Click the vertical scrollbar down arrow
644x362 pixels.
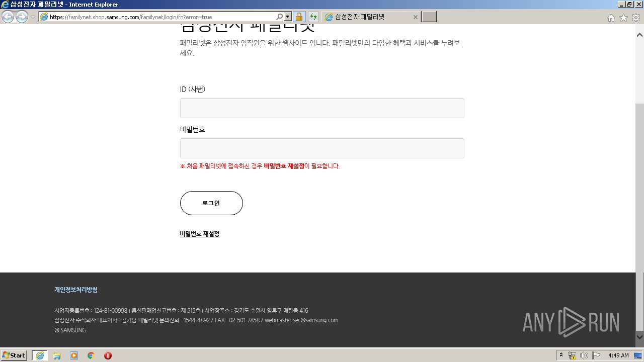[x=639, y=337]
